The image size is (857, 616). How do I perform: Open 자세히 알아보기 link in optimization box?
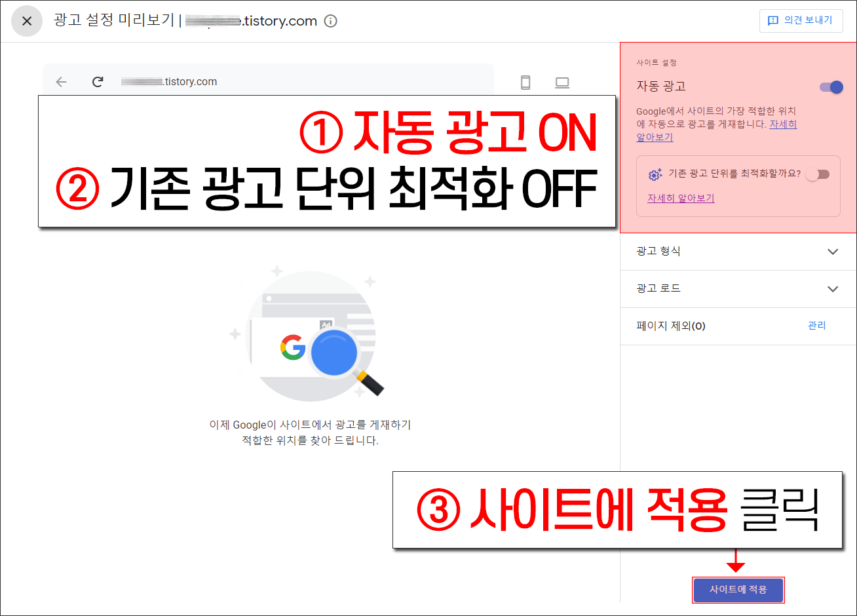click(681, 198)
